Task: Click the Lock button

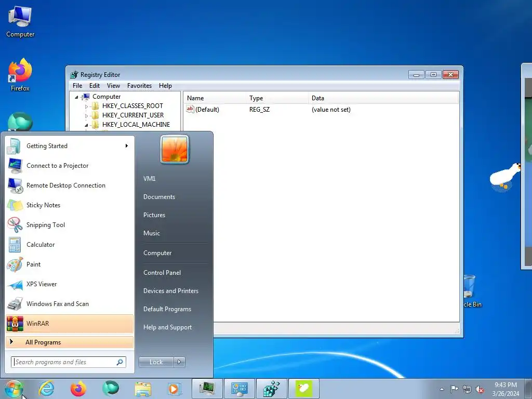Action: click(x=156, y=362)
